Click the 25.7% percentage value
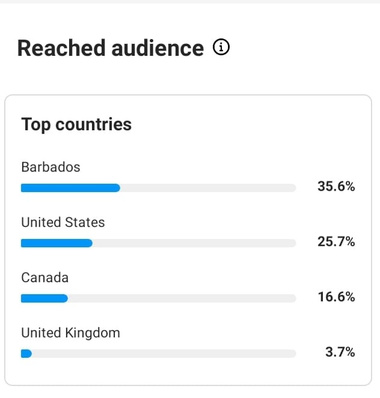Viewport: 380px width, 398px height. tap(336, 241)
